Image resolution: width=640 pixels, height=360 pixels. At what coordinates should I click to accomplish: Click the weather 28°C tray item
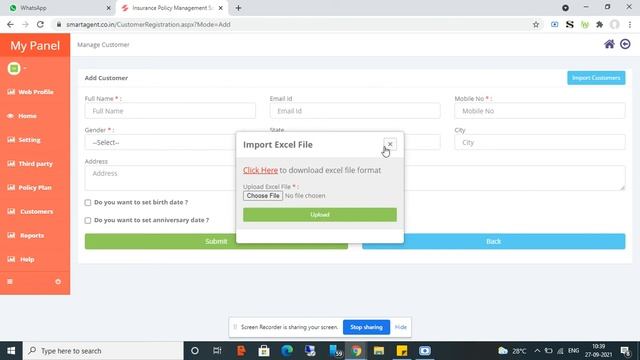tap(512, 351)
